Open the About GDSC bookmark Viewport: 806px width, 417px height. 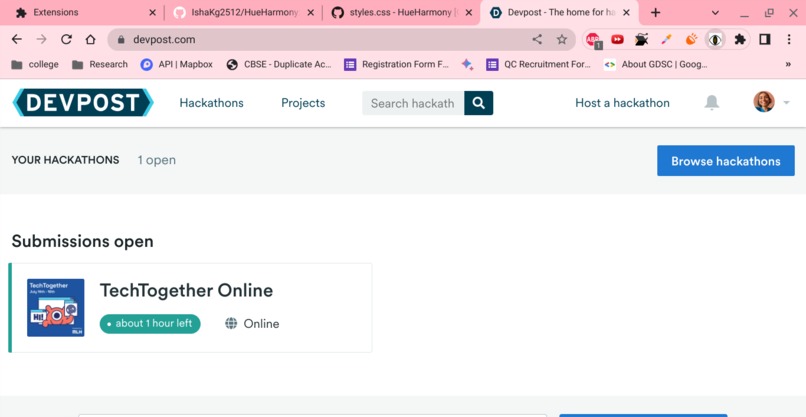656,64
